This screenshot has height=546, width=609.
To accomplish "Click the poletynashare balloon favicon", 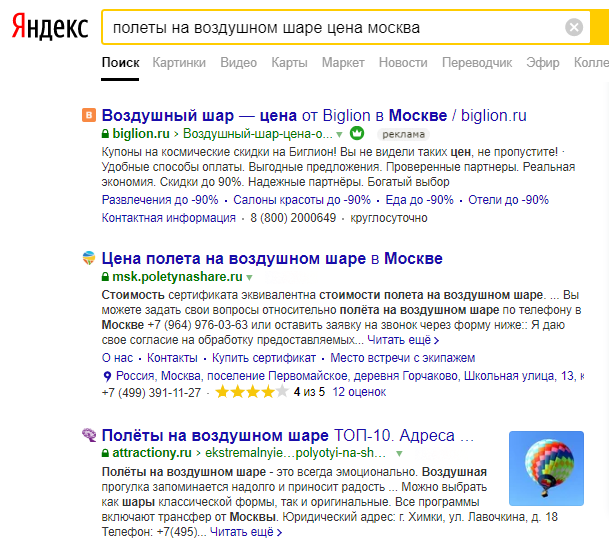I will [89, 258].
